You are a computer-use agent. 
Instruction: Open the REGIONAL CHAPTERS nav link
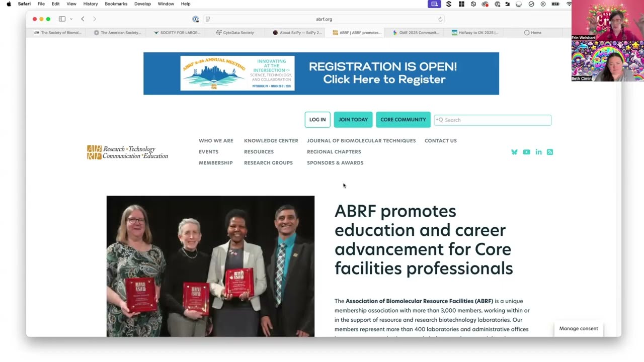click(x=334, y=152)
